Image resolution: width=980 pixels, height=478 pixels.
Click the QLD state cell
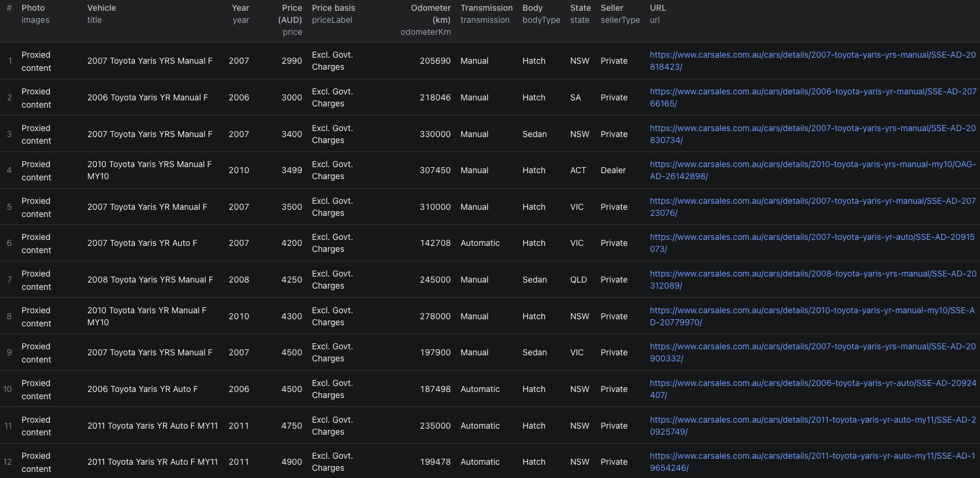point(578,280)
